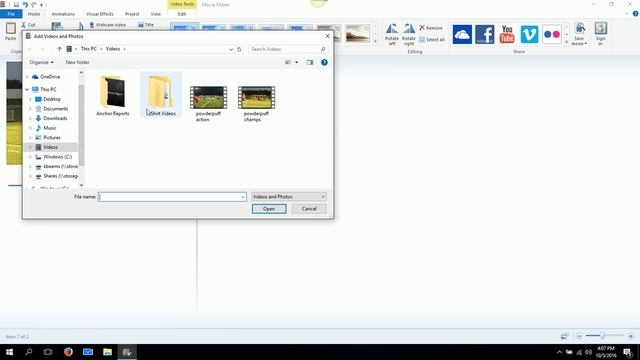Viewport: 640px width, 360px height.
Task: Open the Save movie dropdown arrow
Action: coord(585,44)
